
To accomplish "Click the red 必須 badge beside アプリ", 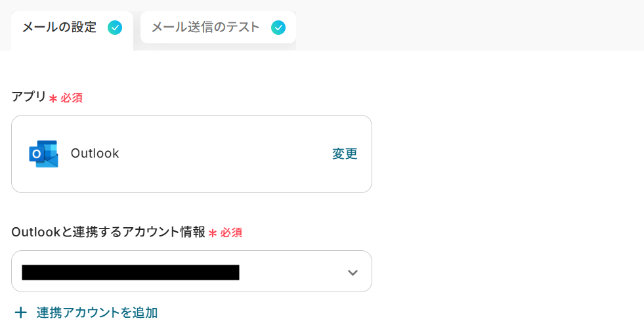I will (72, 98).
